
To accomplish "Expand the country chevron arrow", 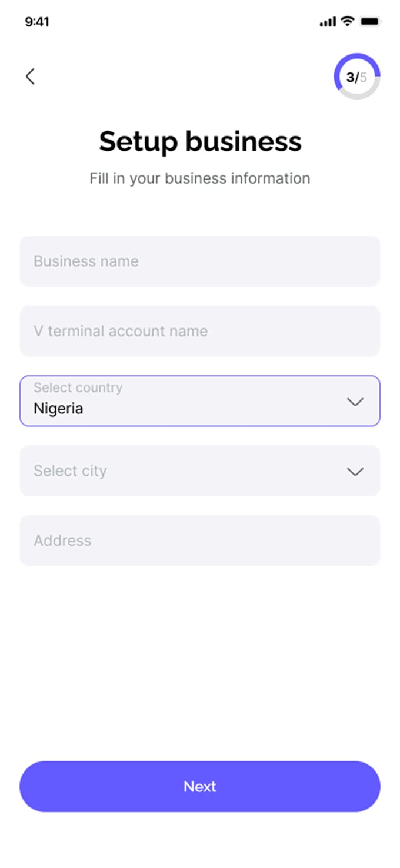I will point(355,402).
